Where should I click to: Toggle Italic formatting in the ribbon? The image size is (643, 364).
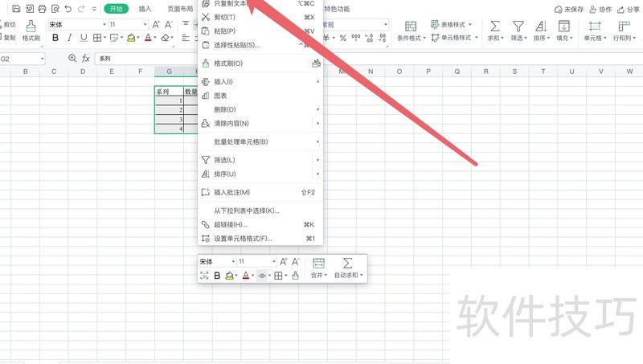[69, 38]
